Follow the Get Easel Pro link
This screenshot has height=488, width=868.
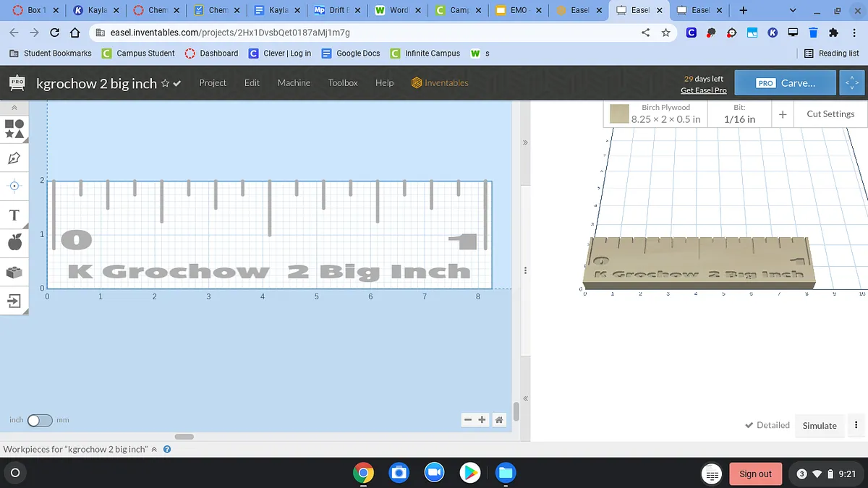(703, 90)
